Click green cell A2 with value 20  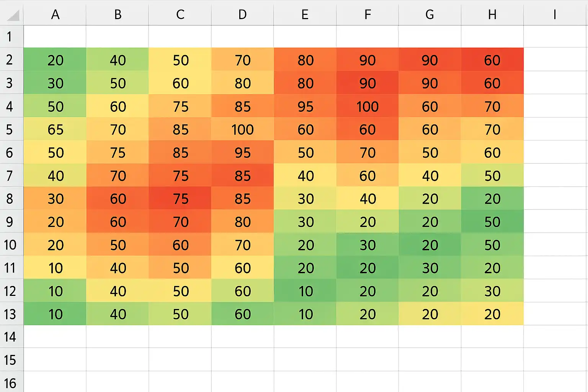(x=55, y=60)
